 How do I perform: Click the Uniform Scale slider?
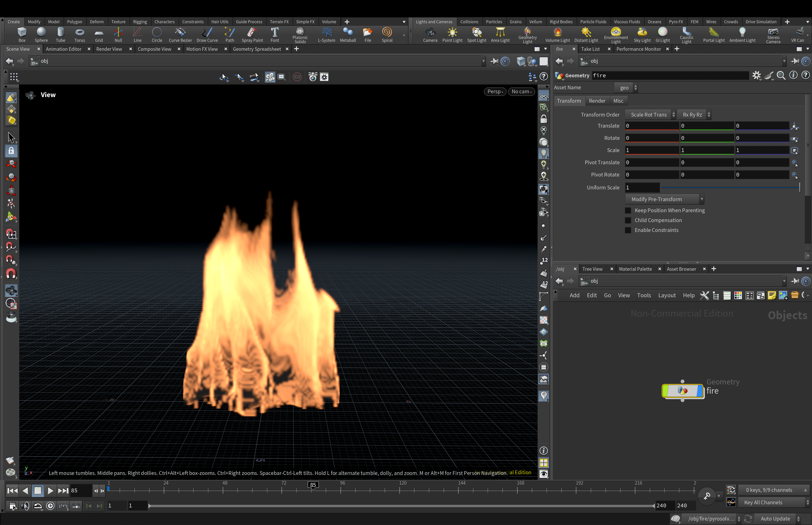point(730,188)
